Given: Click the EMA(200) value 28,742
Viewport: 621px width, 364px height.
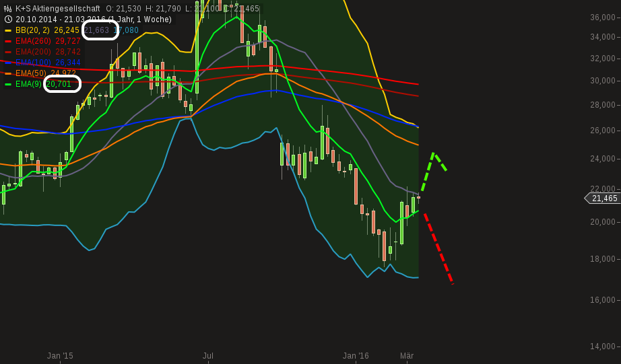Looking at the screenshot, I should point(68,51).
